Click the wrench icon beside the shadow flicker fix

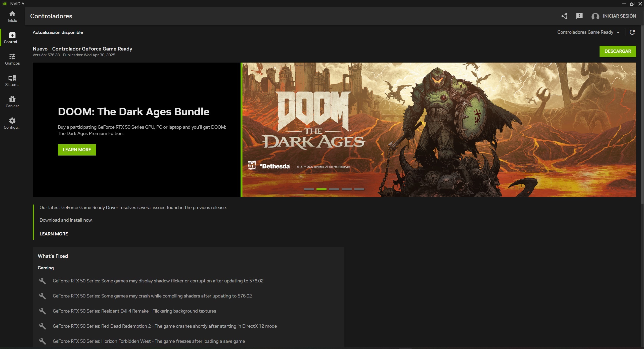point(42,281)
